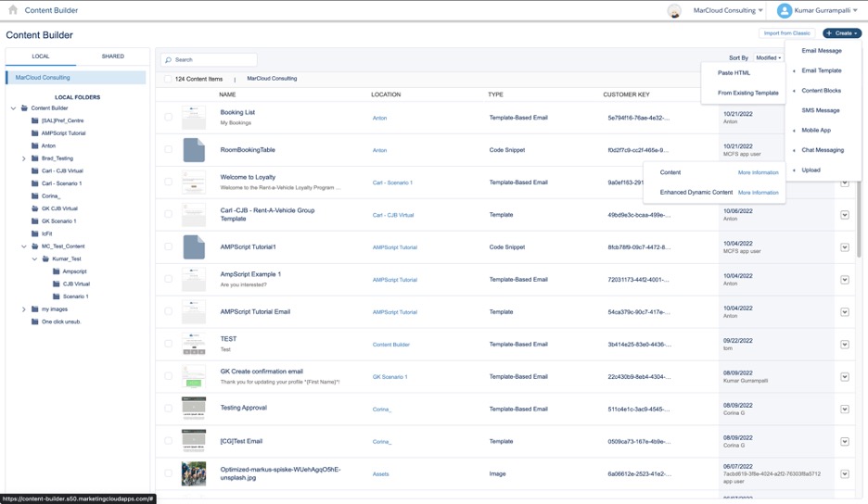
Task: Choose Upload from the Create menu
Action: coord(811,170)
